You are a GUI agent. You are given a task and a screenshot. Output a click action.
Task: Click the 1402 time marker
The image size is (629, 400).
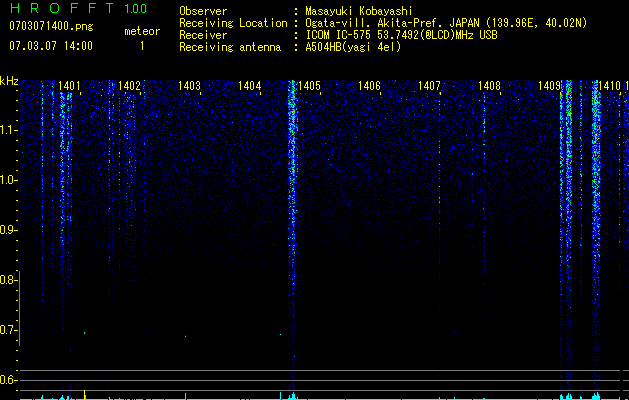click(x=129, y=86)
